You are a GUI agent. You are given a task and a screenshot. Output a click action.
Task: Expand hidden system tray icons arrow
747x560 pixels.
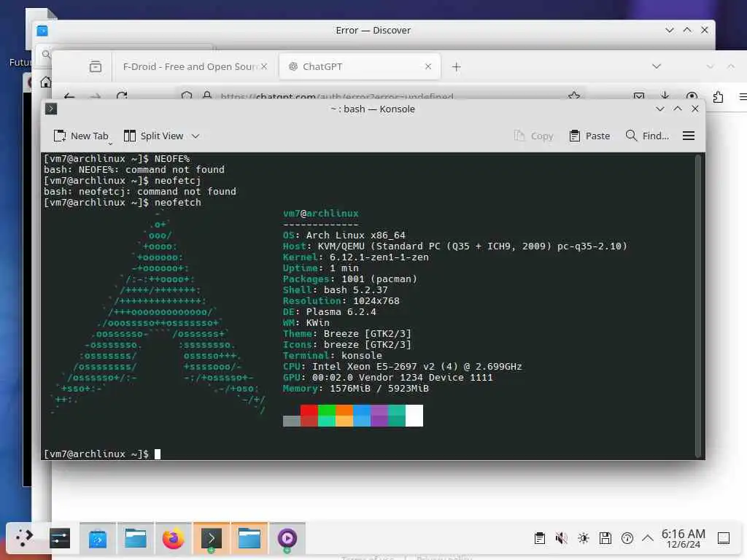(648, 538)
